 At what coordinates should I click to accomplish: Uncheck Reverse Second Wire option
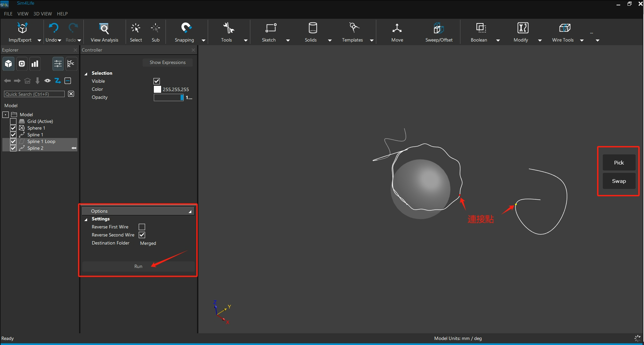142,235
